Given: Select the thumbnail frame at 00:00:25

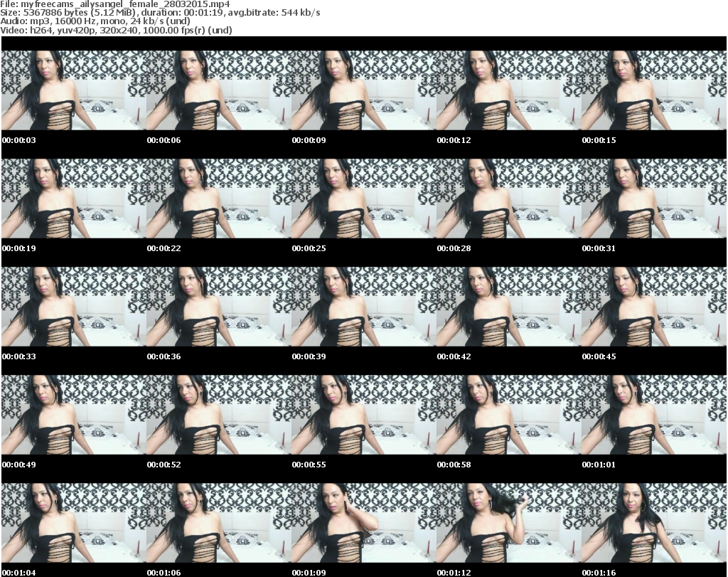Looking at the screenshot, I should point(364,198).
